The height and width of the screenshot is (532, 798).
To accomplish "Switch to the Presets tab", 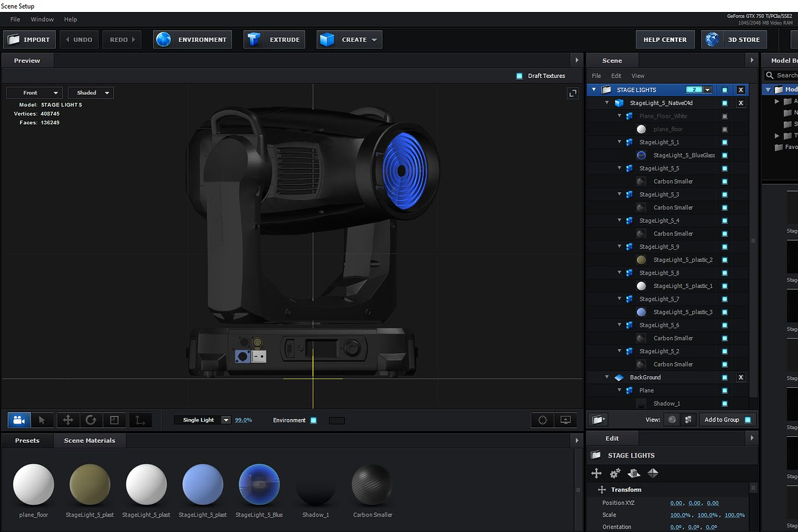I will [x=27, y=440].
